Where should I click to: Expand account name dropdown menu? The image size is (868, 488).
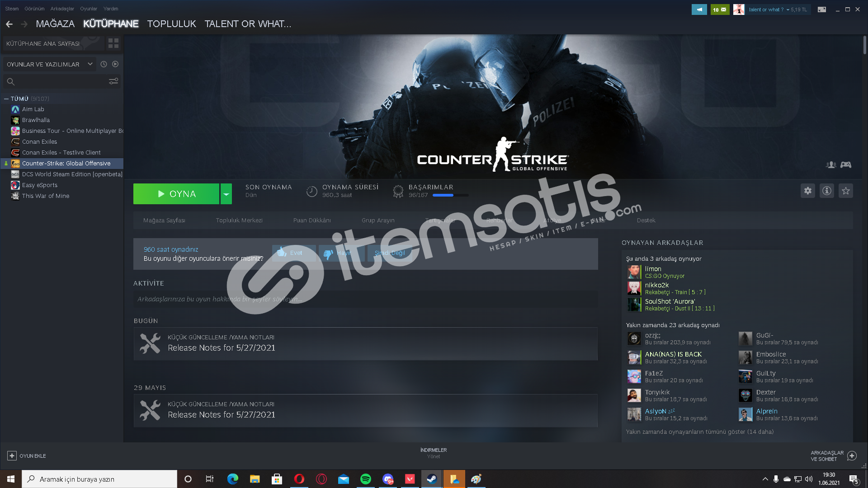788,9
